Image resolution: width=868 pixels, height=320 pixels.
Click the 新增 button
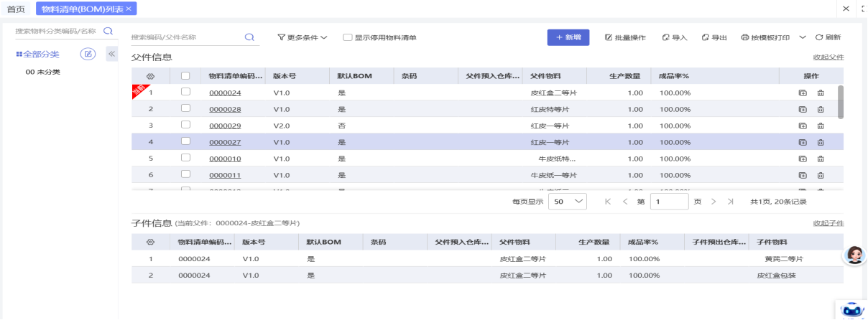(x=568, y=37)
